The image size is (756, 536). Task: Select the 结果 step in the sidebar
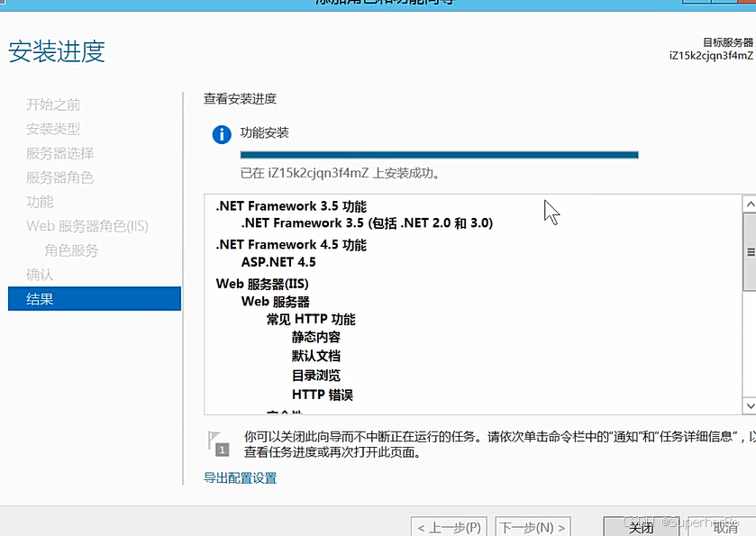[95, 299]
